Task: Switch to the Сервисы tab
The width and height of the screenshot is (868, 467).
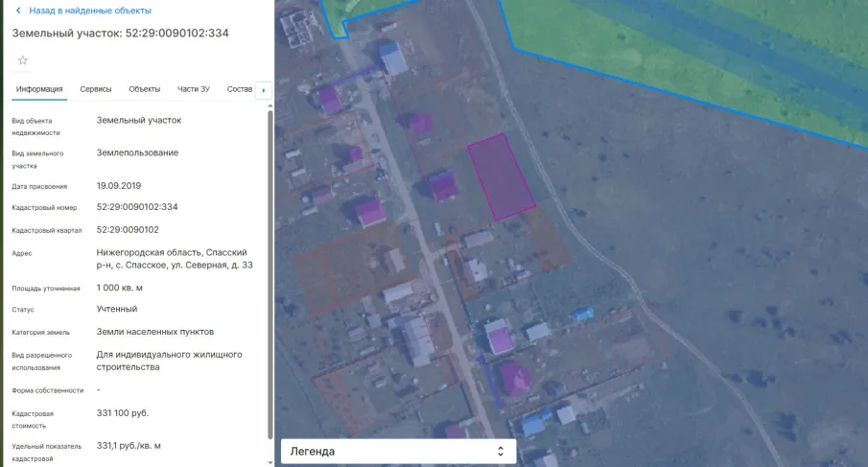Action: pyautogui.click(x=96, y=89)
